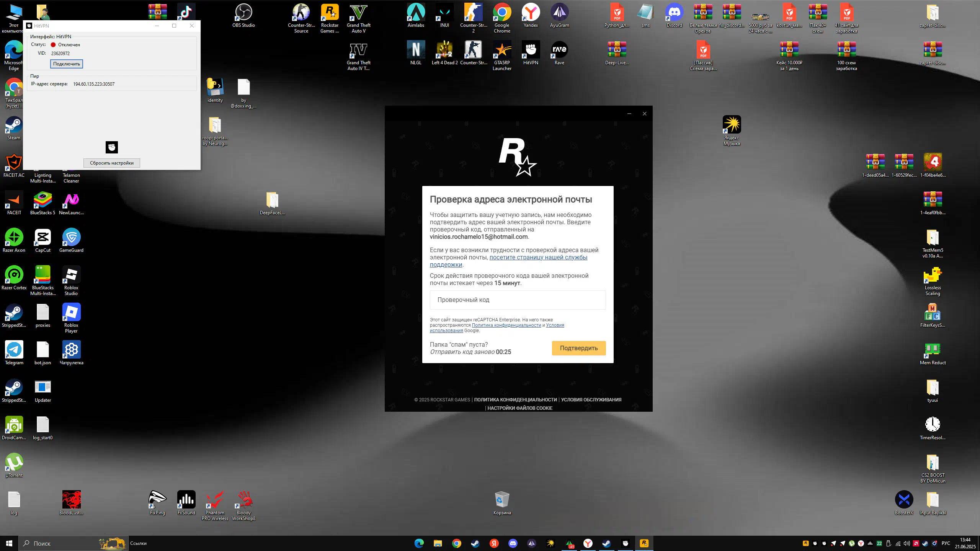This screenshot has width=980, height=551.
Task: Open AyuGram desktop icon
Action: click(559, 16)
